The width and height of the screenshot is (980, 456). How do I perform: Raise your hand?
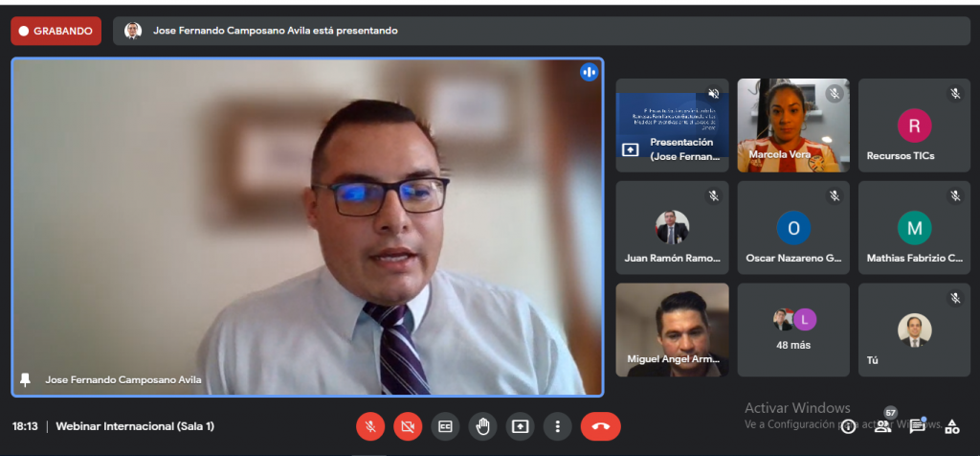482,426
